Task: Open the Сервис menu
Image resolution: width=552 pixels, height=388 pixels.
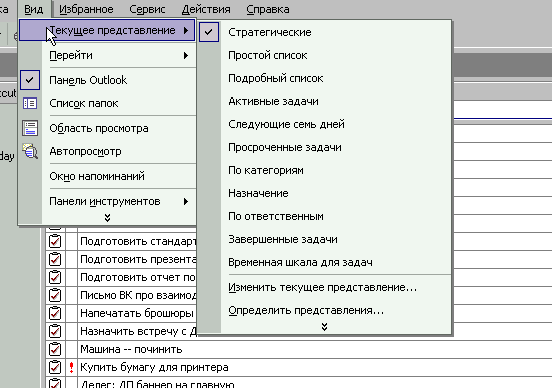Action: click(x=147, y=10)
